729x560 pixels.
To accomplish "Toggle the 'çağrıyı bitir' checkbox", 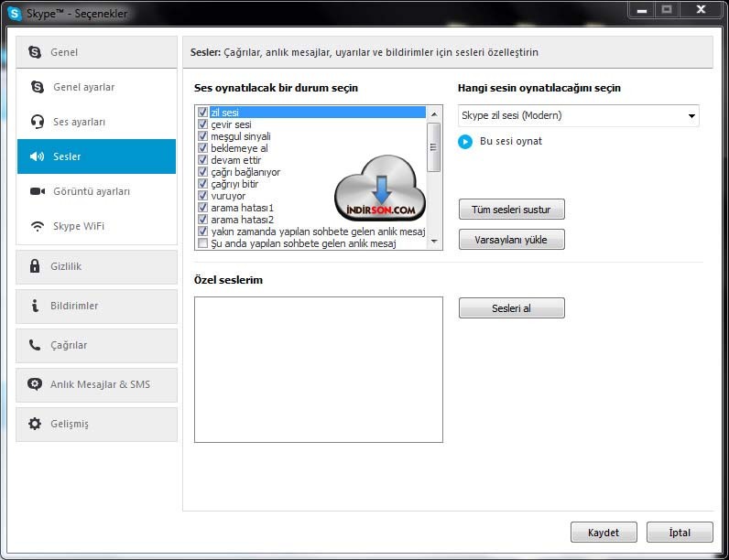I will coord(202,183).
